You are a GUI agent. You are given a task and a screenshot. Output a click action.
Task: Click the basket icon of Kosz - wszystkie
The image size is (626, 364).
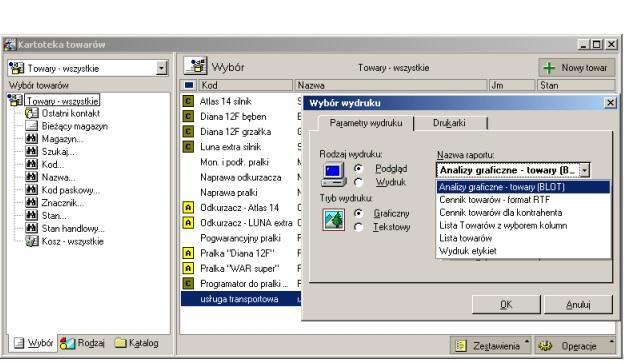tap(32, 241)
